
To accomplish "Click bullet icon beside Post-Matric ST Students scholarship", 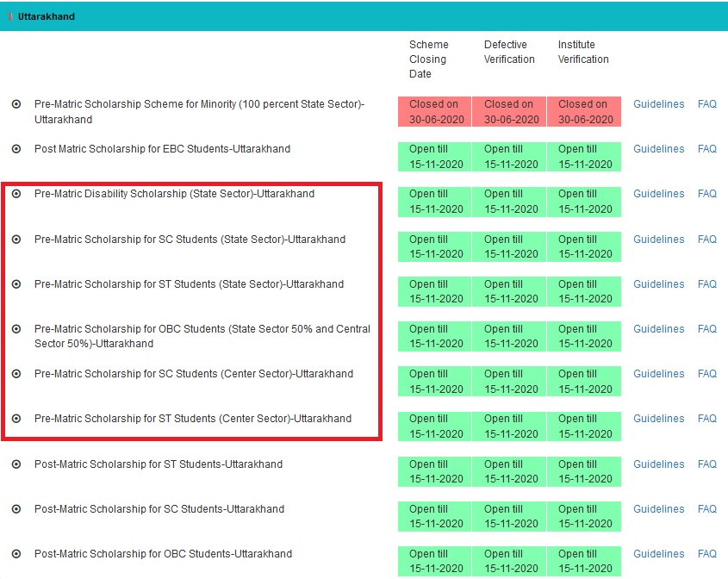I will coord(16,464).
